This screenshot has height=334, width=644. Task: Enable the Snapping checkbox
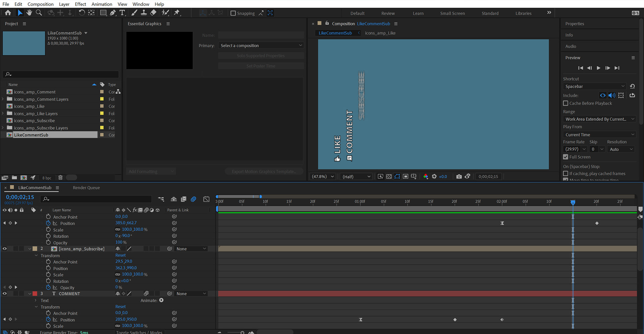(x=233, y=13)
